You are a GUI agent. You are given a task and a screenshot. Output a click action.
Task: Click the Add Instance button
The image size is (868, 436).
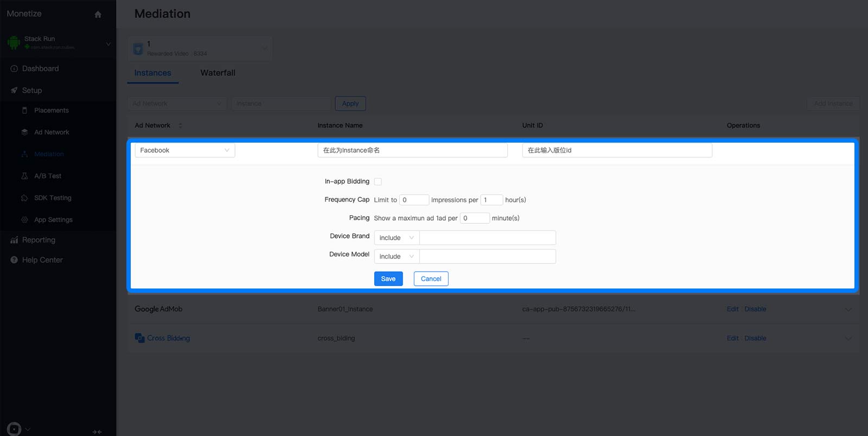pyautogui.click(x=833, y=104)
